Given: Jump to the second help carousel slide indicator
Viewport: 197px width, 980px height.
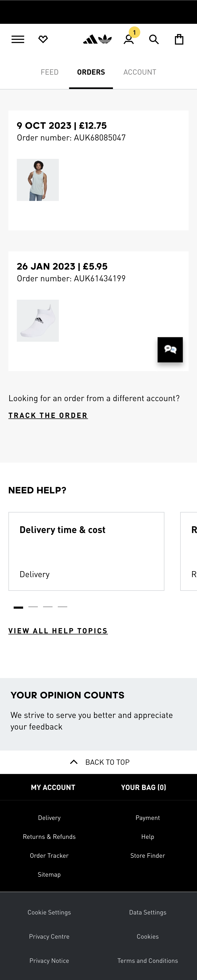Looking at the screenshot, I should (x=33, y=607).
